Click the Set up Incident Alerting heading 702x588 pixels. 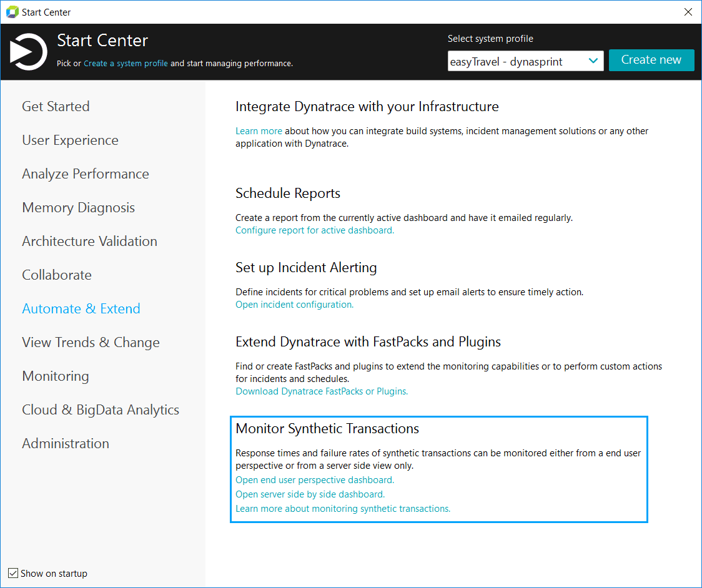coord(306,268)
